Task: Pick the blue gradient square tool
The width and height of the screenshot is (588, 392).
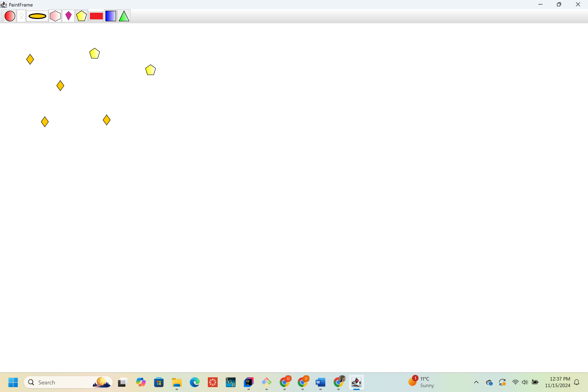Action: 110,16
